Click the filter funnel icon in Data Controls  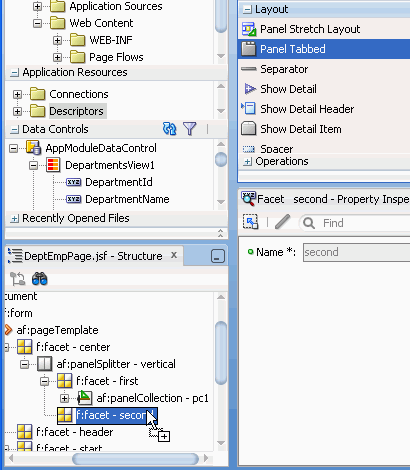click(190, 129)
